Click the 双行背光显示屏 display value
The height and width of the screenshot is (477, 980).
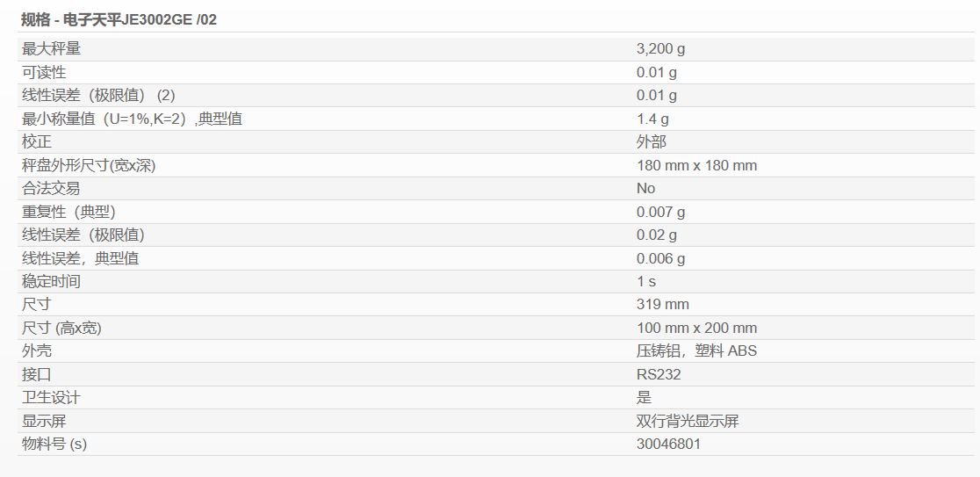pyautogui.click(x=688, y=421)
